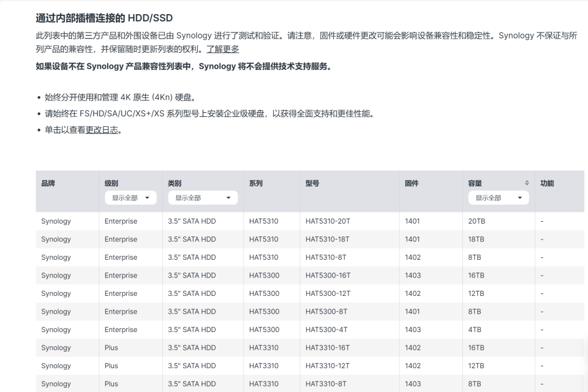Expand the 容量 filter dropdown
The image size is (588, 392).
(498, 198)
